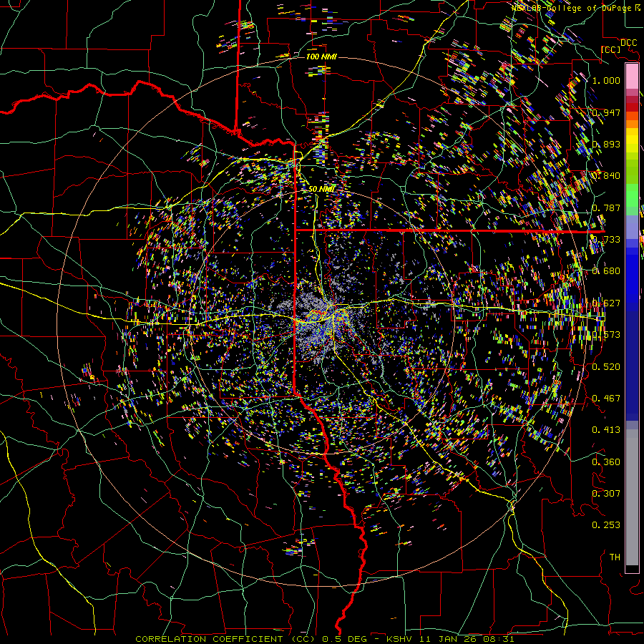Click the 50 NMI range ring label
The height and width of the screenshot is (644, 644).
[321, 190]
